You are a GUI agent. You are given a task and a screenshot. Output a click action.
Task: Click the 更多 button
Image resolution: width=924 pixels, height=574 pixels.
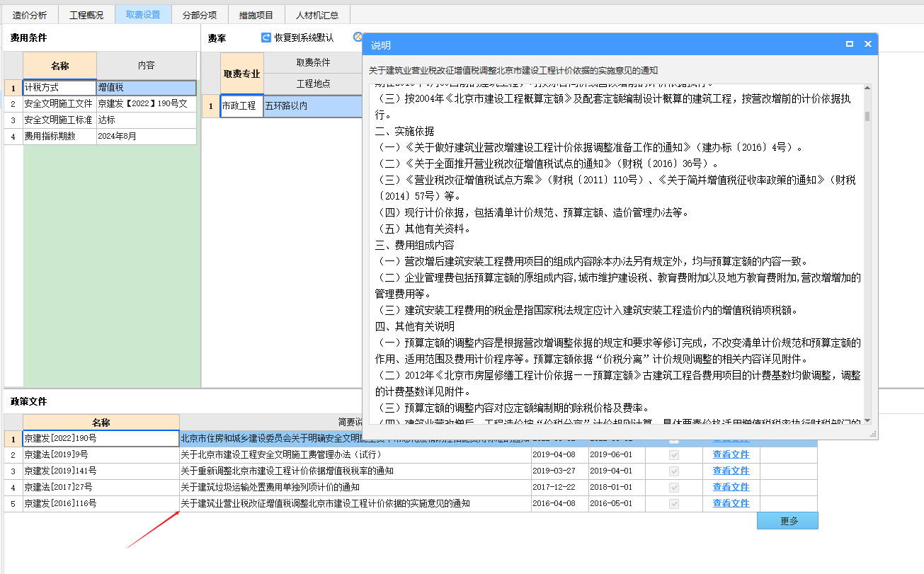pos(787,521)
